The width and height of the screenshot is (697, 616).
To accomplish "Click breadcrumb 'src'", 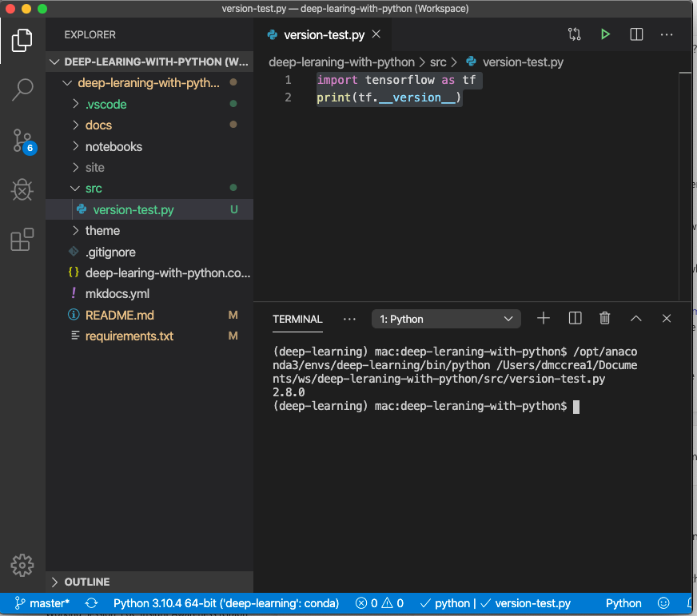I will point(438,62).
